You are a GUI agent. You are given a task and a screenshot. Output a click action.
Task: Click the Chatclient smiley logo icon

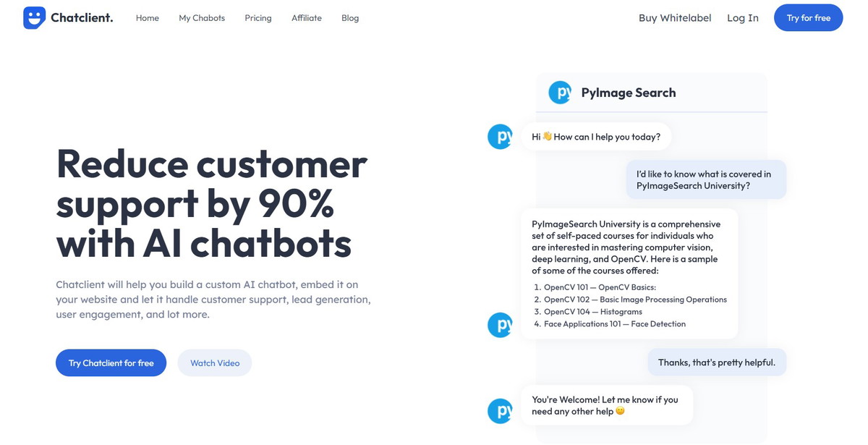[x=34, y=18]
